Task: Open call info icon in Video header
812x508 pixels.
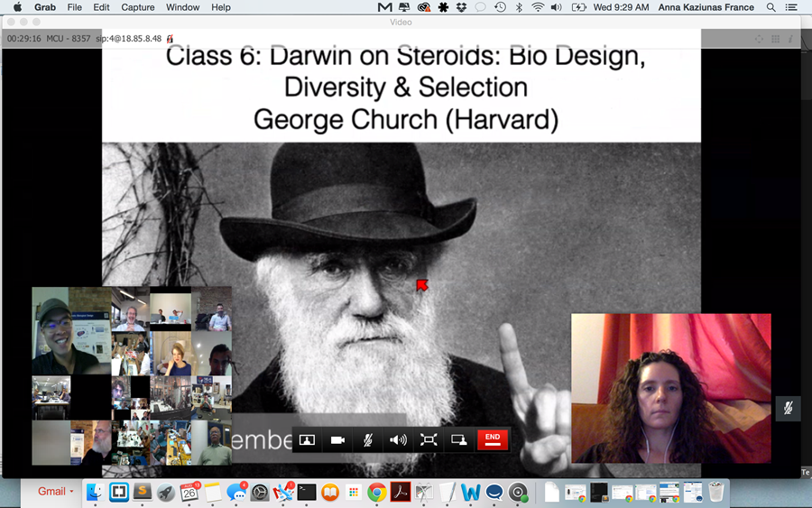Action: coord(790,39)
